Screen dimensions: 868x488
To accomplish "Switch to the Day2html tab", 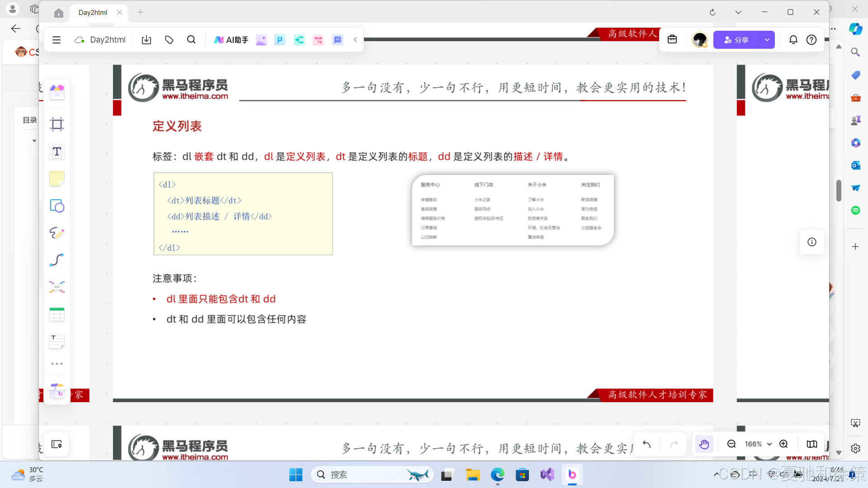I will (93, 12).
